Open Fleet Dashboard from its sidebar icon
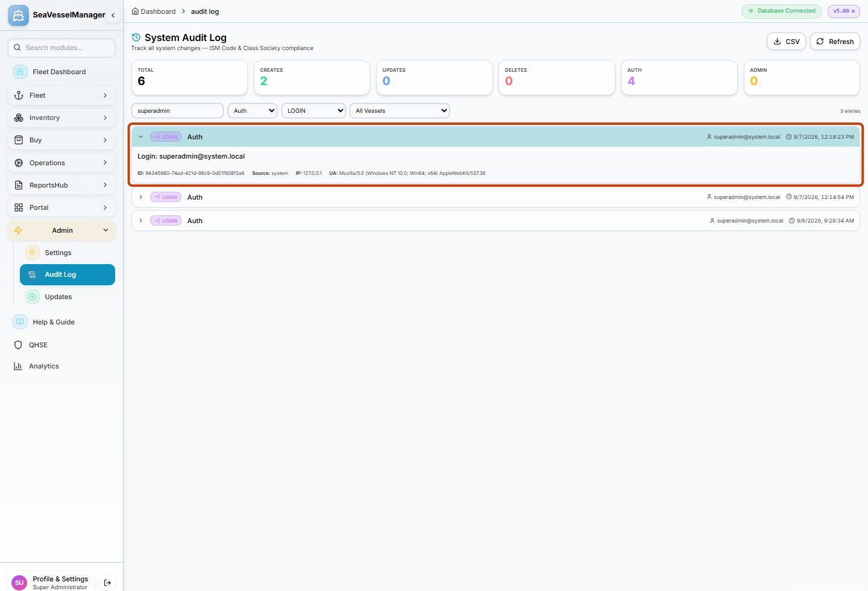The image size is (868, 591). click(x=20, y=72)
